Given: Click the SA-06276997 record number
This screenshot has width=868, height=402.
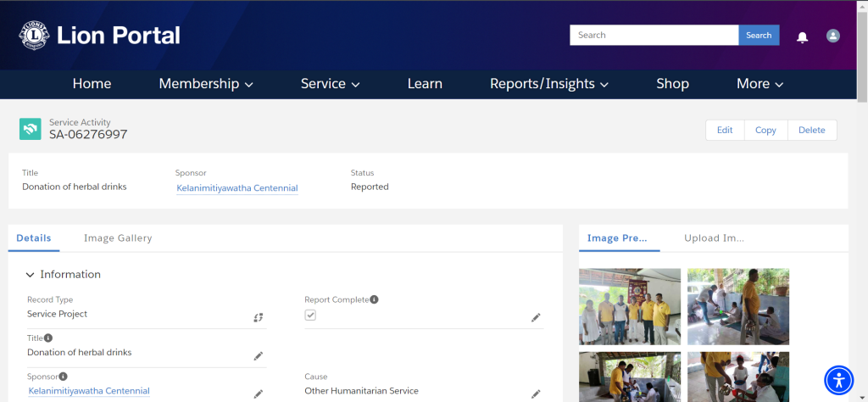Looking at the screenshot, I should pos(88,135).
